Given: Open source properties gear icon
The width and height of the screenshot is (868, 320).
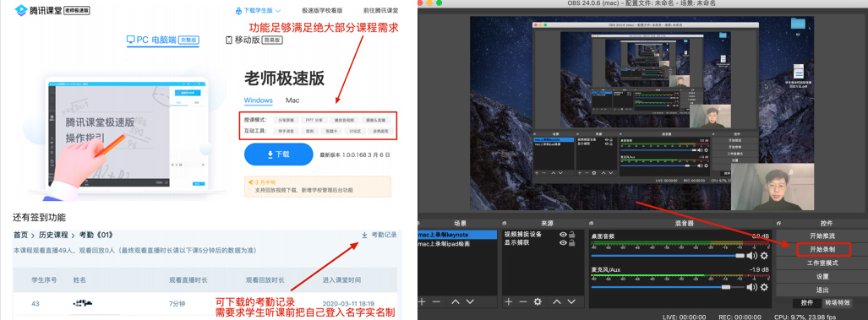Looking at the screenshot, I should [537, 301].
